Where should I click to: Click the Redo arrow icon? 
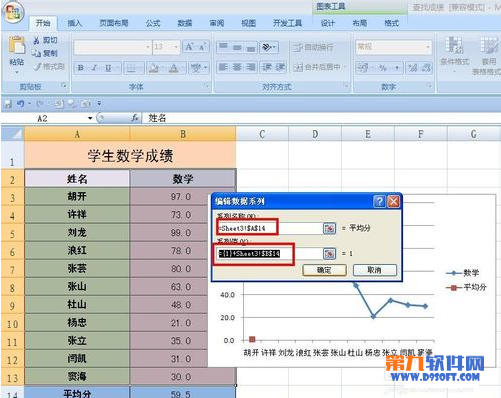coord(40,104)
